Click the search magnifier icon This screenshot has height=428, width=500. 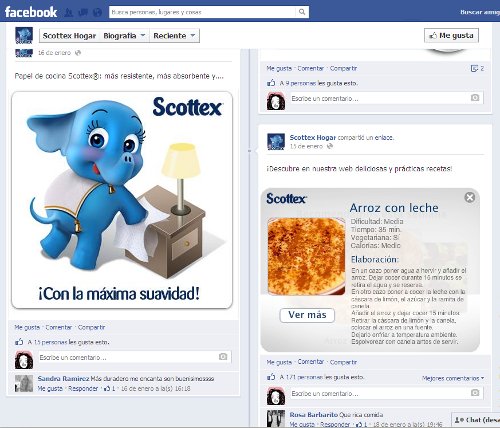coord(302,12)
